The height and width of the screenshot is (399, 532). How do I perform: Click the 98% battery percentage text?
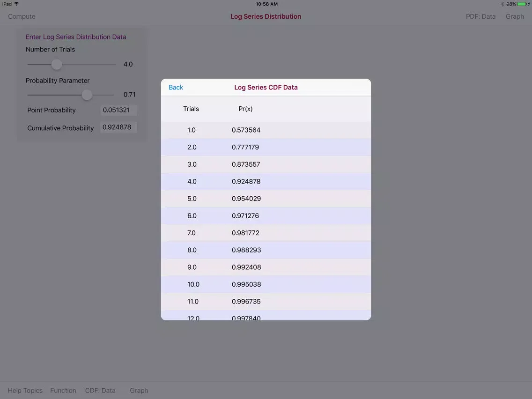(x=511, y=4)
